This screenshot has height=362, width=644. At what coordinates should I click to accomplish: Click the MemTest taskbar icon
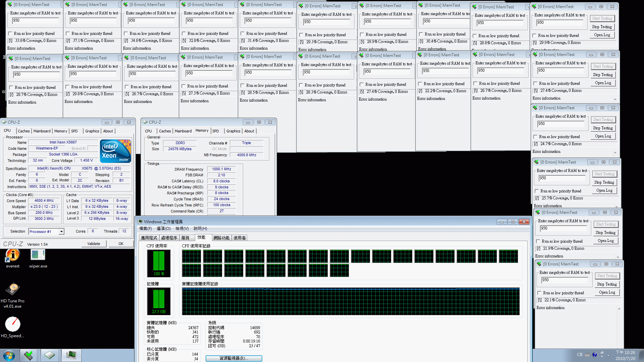pos(29,355)
